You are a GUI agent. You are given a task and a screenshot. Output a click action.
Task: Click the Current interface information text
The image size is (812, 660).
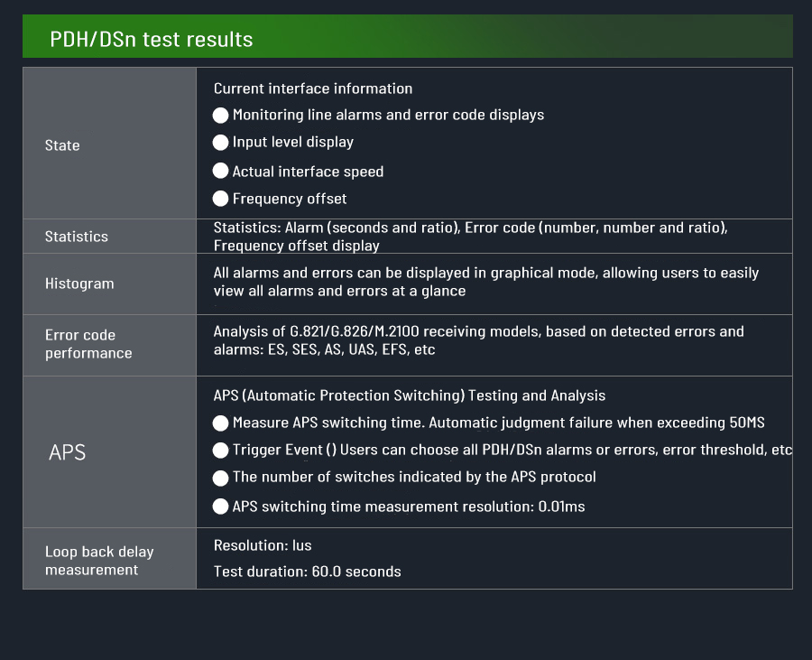[313, 88]
